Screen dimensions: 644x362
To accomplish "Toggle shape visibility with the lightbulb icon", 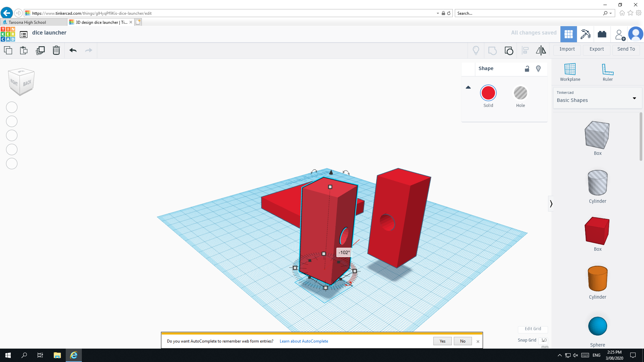I will pyautogui.click(x=538, y=68).
